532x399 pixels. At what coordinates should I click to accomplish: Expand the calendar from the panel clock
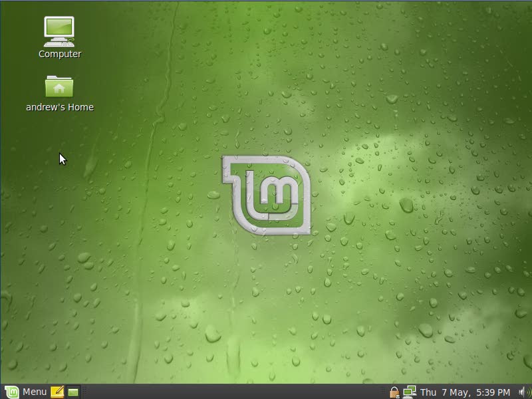pos(465,392)
